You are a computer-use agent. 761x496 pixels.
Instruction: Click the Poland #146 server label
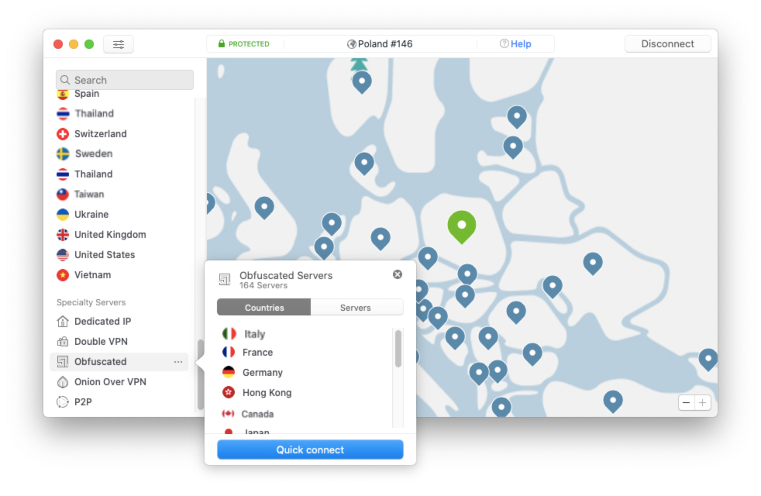click(385, 44)
